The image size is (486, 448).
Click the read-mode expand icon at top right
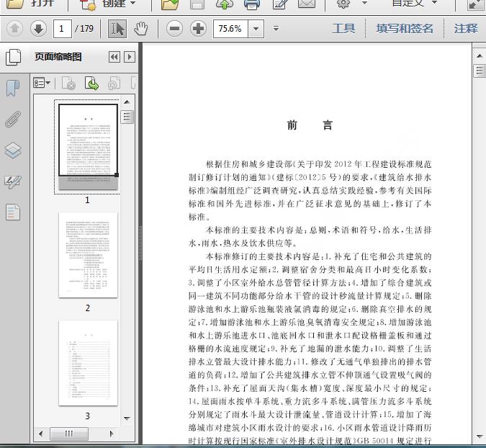coord(474,4)
